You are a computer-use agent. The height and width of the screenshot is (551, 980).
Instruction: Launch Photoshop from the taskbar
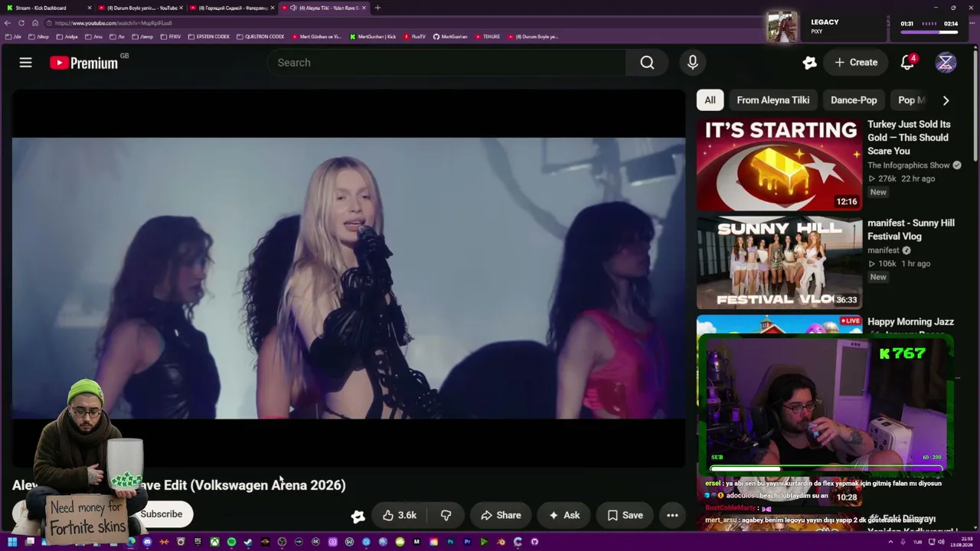point(450,542)
